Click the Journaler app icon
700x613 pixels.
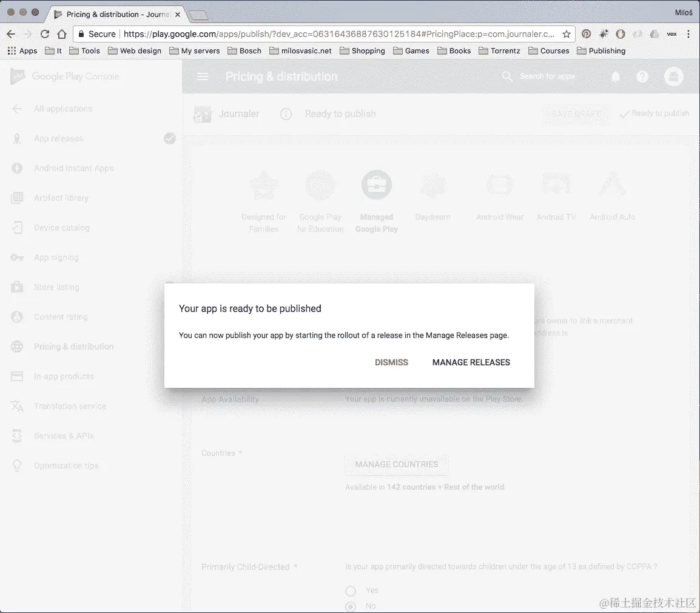click(x=202, y=114)
